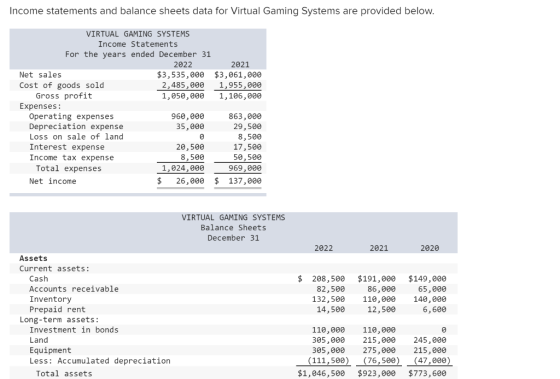Select the 2022 net sales value $3,535,000

181,75
